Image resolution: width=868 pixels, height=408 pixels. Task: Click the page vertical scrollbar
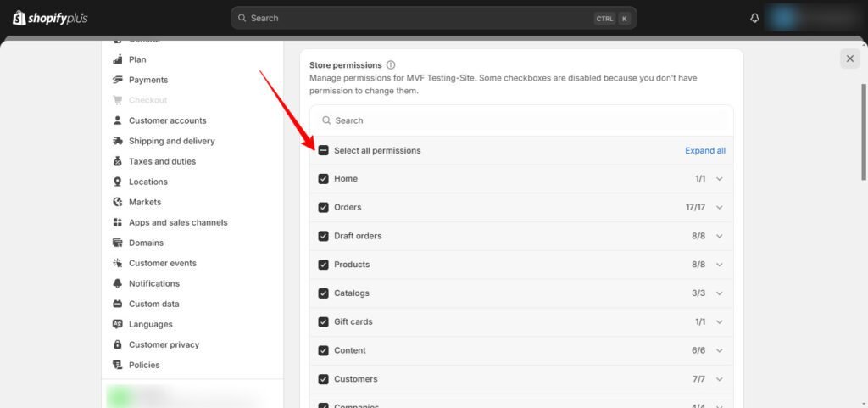[x=864, y=131]
